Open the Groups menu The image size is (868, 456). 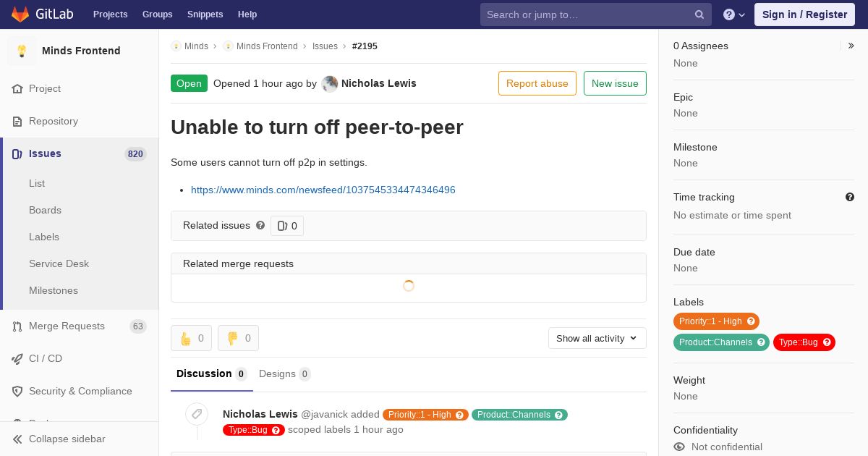pyautogui.click(x=158, y=14)
